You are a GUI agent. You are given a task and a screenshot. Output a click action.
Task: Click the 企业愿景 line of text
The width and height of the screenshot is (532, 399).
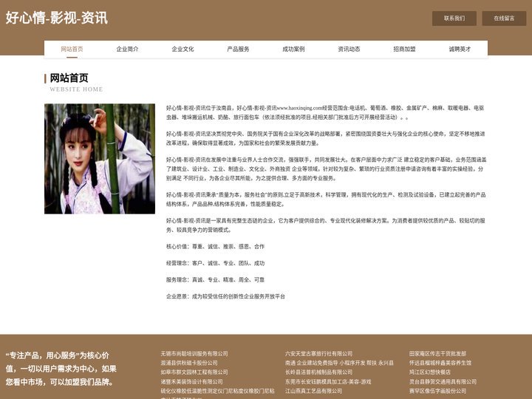click(225, 296)
